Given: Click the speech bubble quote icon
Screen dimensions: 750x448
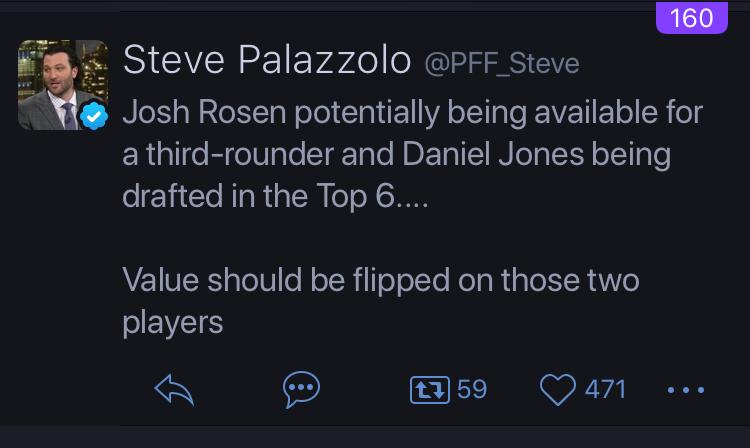Looking at the screenshot, I should [x=301, y=389].
